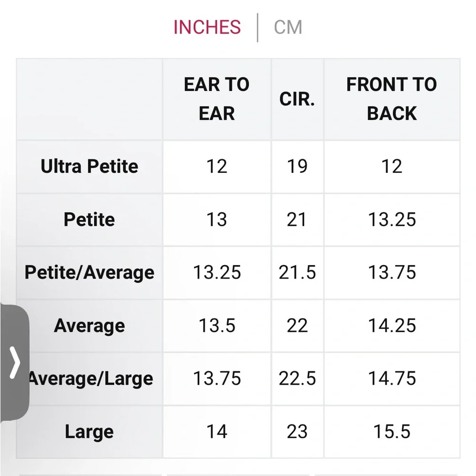Select the Ultra Petite row label
Image resolution: width=476 pixels, height=476 pixels.
pyautogui.click(x=89, y=166)
